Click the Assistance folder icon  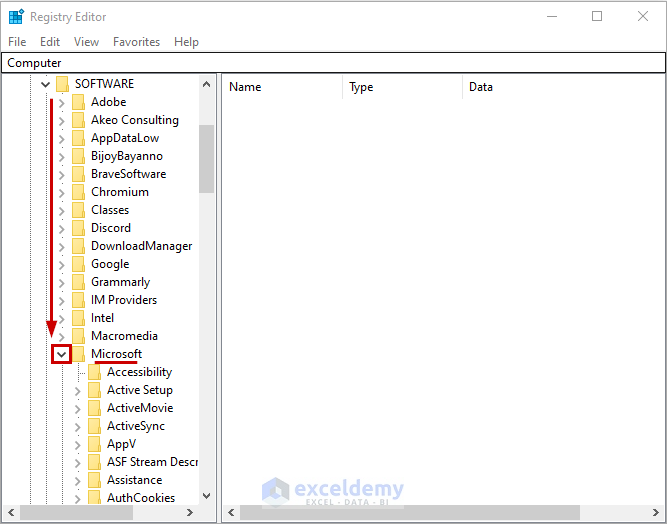[94, 480]
